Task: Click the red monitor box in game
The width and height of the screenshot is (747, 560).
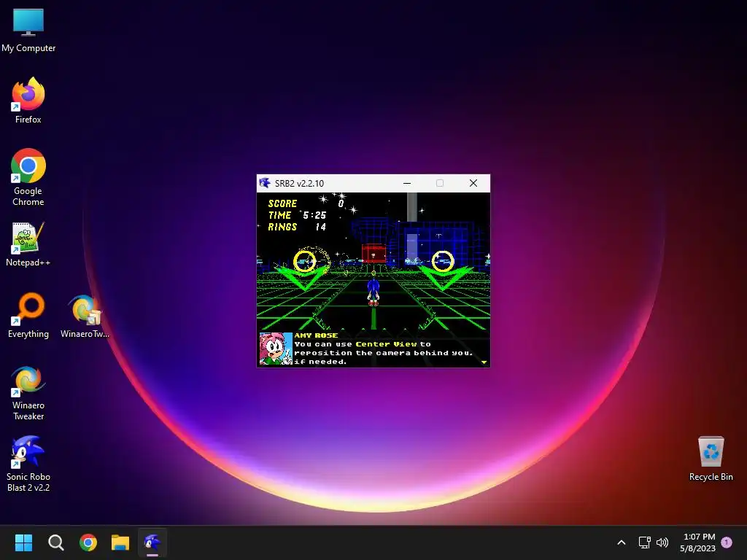Action: tap(373, 254)
